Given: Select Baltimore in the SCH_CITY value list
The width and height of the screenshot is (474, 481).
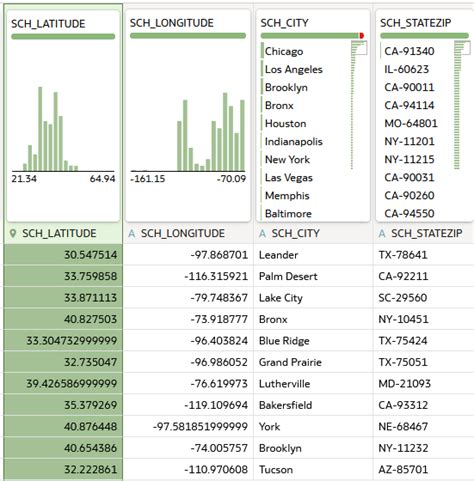Looking at the screenshot, I should pyautogui.click(x=288, y=214).
